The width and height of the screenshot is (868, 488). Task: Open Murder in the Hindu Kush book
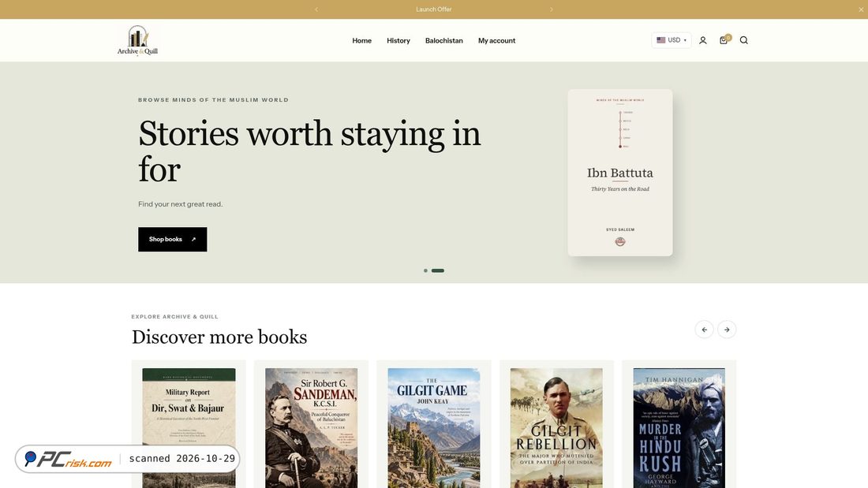pos(679,428)
